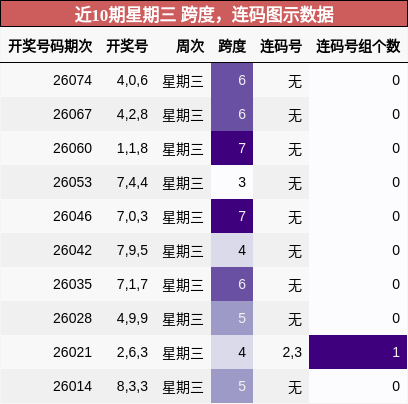Viewport: 408px width, 404px height.
Task: Select winning numbers 7,0,3
Action: 132,216
